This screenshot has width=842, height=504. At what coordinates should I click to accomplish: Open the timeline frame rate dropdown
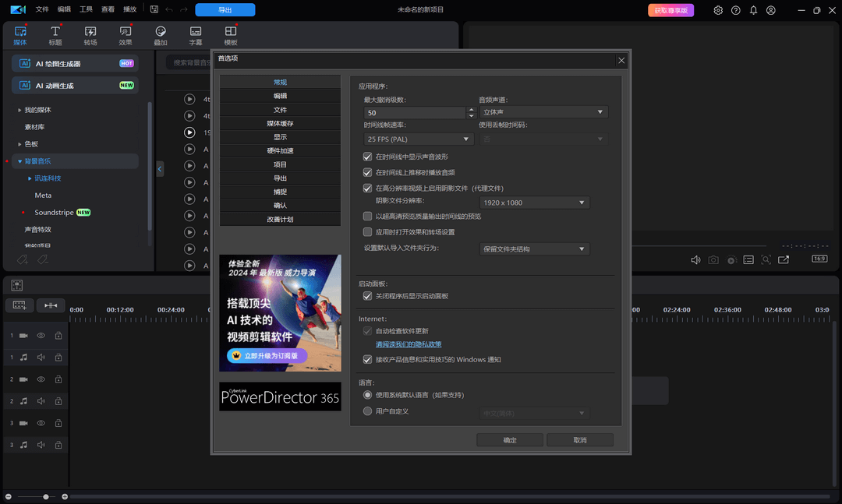pos(418,139)
